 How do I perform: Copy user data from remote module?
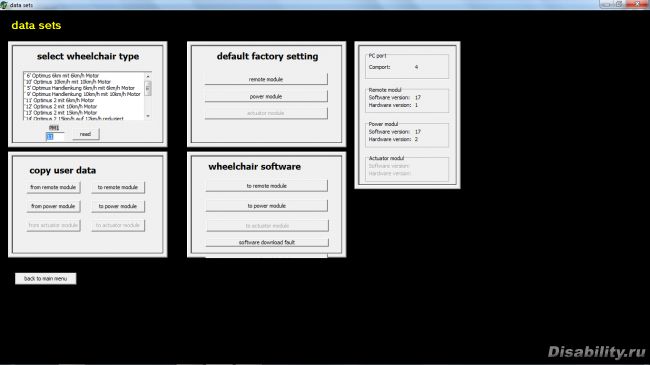pyautogui.click(x=53, y=187)
